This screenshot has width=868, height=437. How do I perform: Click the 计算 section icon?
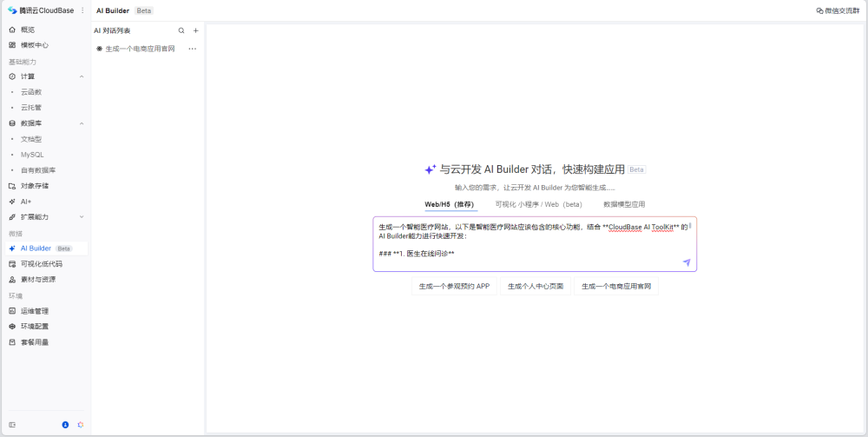(x=12, y=76)
